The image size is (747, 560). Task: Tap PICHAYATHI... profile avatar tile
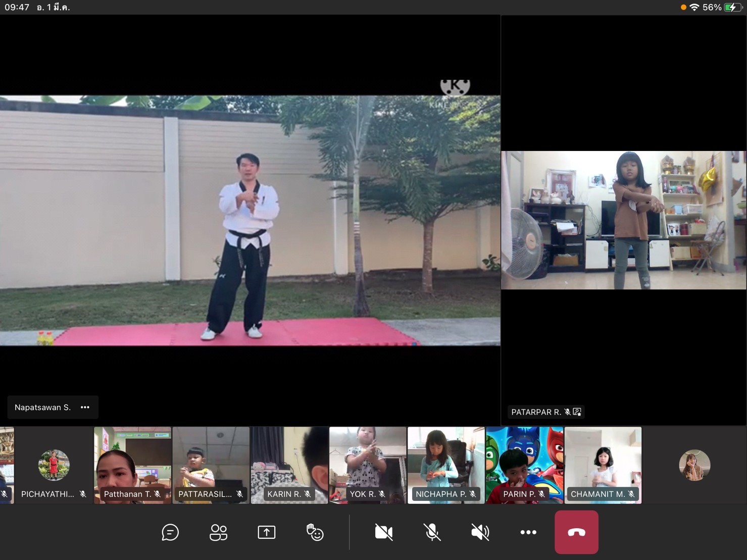pyautogui.click(x=54, y=466)
